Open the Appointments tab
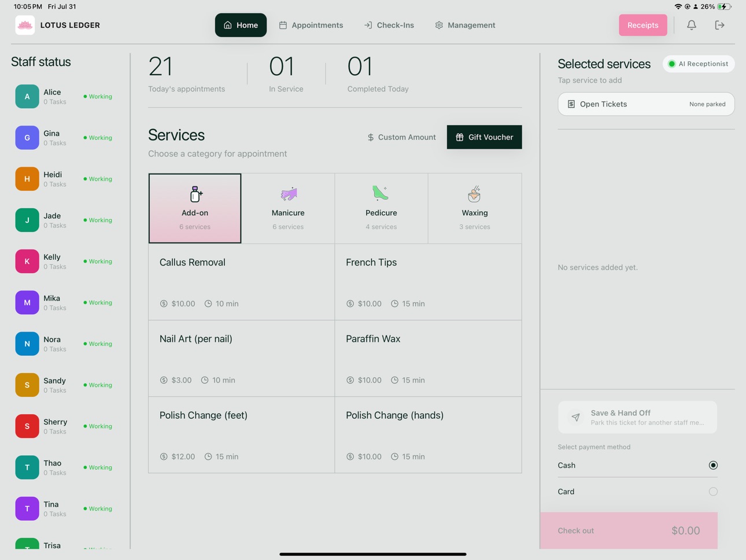Viewport: 746px width, 560px height. (x=311, y=25)
